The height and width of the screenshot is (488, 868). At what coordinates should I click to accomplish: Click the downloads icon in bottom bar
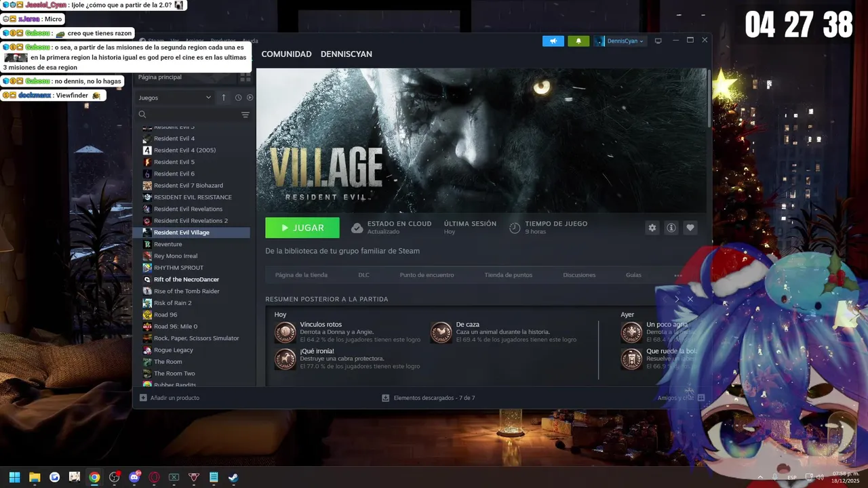(385, 398)
